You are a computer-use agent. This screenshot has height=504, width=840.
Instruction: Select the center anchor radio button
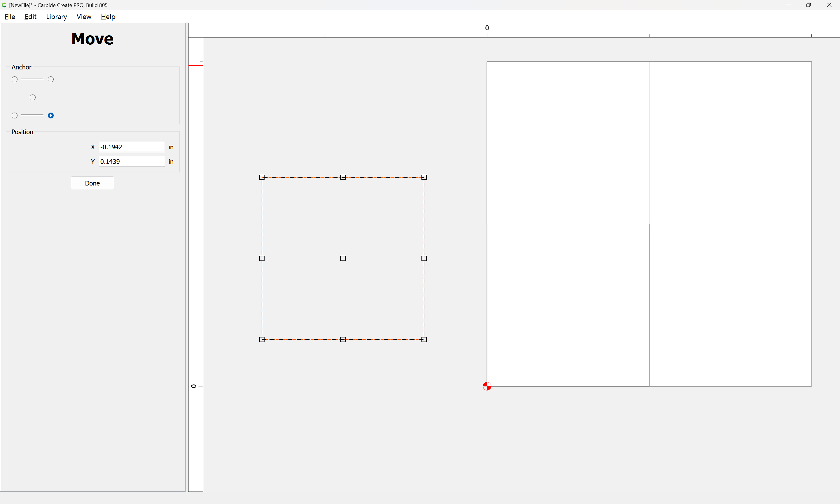click(x=33, y=97)
